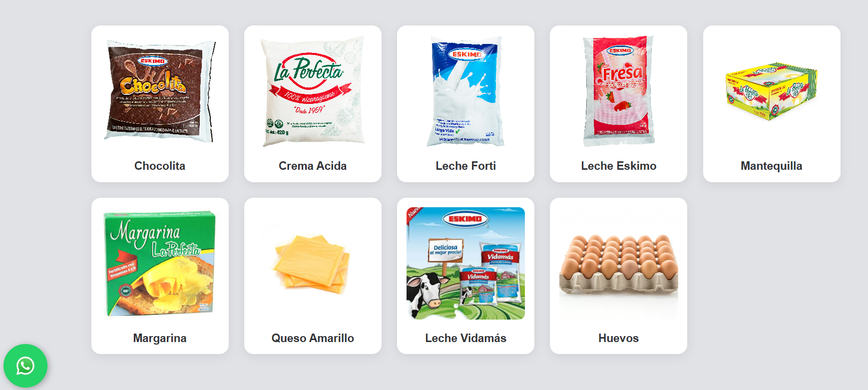Click the Leche Eskimo Fresa image
Viewport: 868px width, 390px height.
point(618,91)
